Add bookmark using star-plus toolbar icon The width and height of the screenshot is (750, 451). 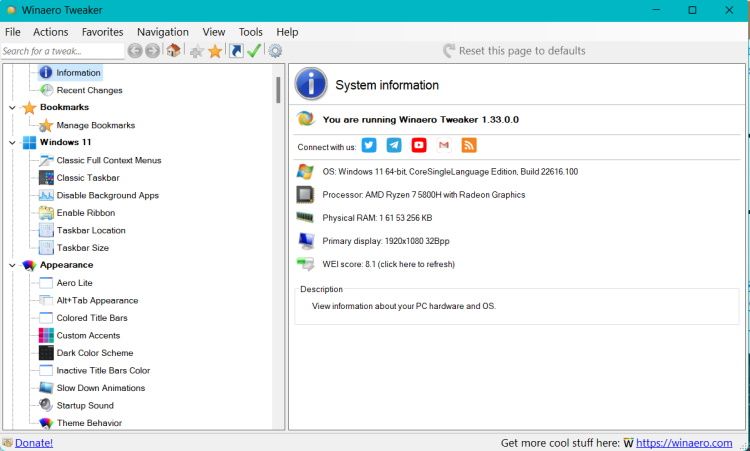[x=196, y=51]
